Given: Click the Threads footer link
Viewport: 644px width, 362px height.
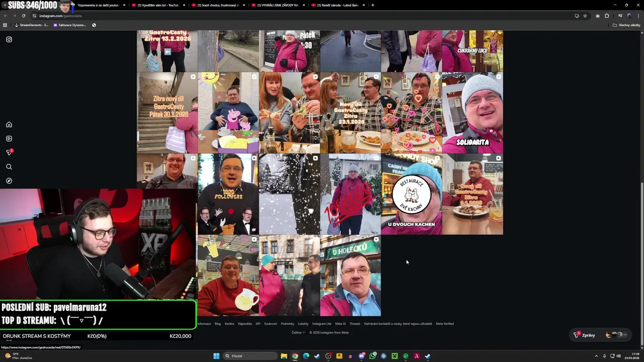Looking at the screenshot, I should click(355, 324).
